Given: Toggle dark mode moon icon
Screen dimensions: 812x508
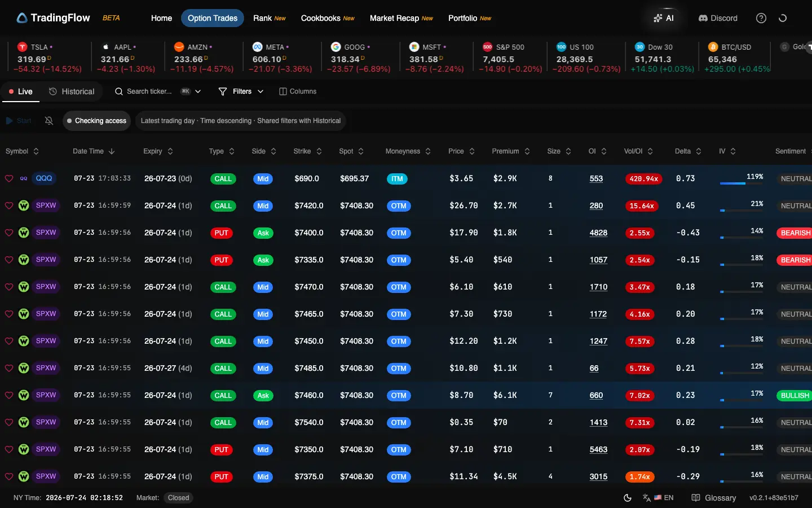Looking at the screenshot, I should click(x=628, y=498).
